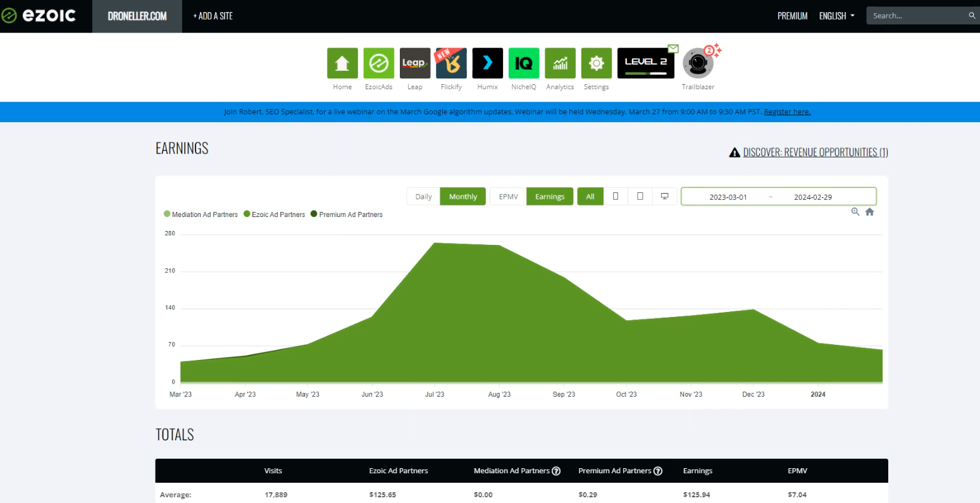Select All devices filter
Viewport: 980px width, 503px height.
click(x=590, y=197)
